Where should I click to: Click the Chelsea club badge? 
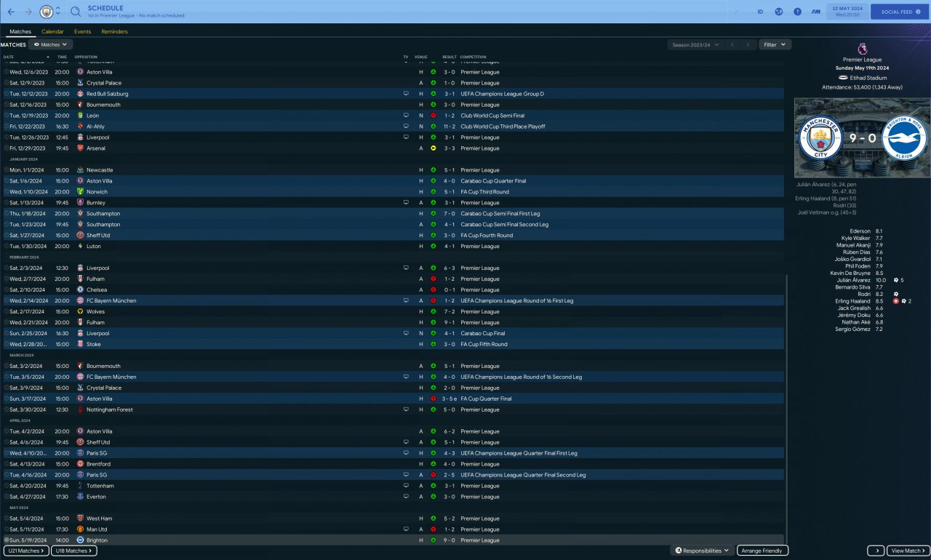80,289
